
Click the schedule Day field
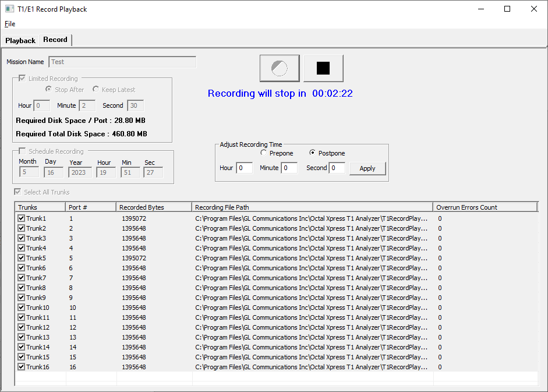(54, 172)
